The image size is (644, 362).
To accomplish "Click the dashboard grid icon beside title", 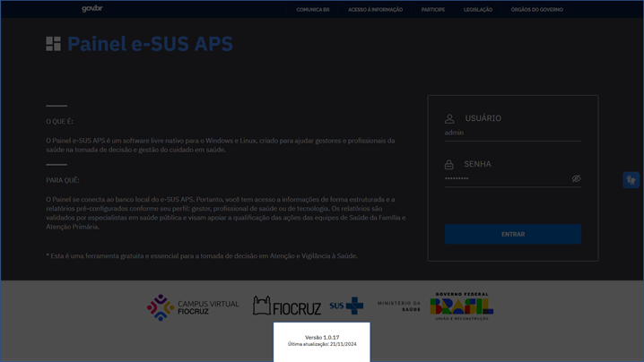I will point(54,44).
